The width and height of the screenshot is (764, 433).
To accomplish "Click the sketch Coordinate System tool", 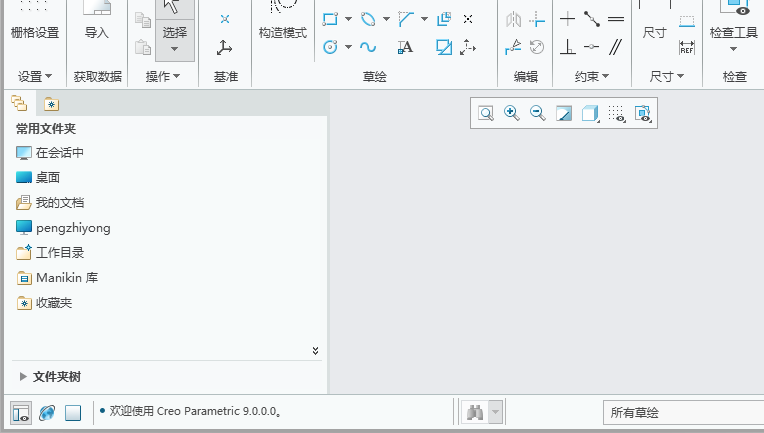I will click(468, 47).
